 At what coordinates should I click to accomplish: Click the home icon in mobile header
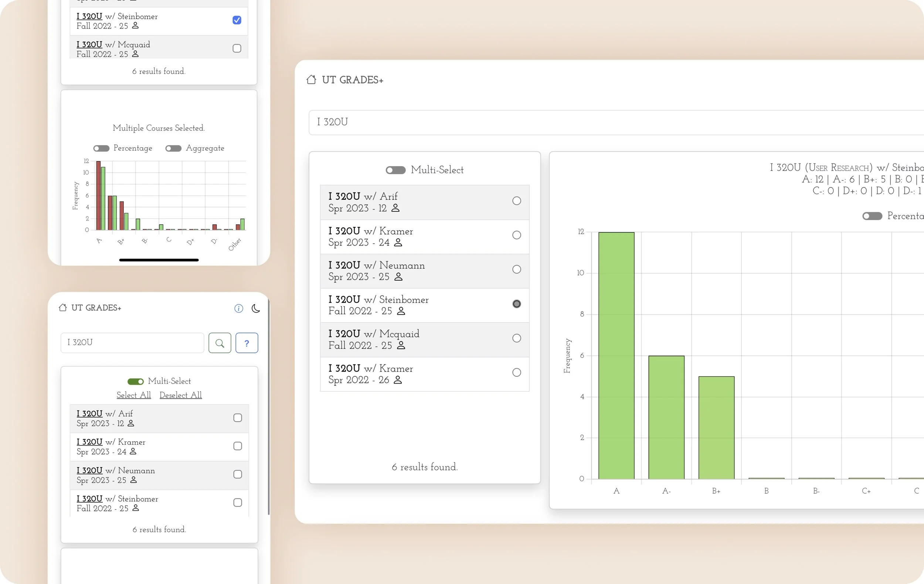[x=63, y=308]
